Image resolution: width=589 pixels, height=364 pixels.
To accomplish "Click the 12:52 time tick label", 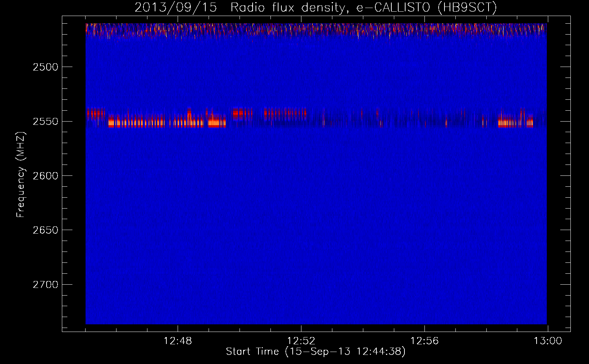I will click(x=301, y=341).
